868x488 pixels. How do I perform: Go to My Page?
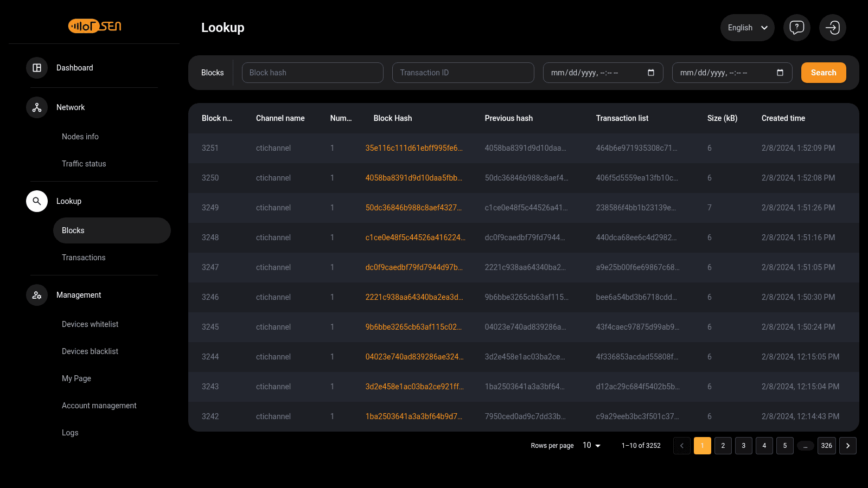[x=76, y=378]
